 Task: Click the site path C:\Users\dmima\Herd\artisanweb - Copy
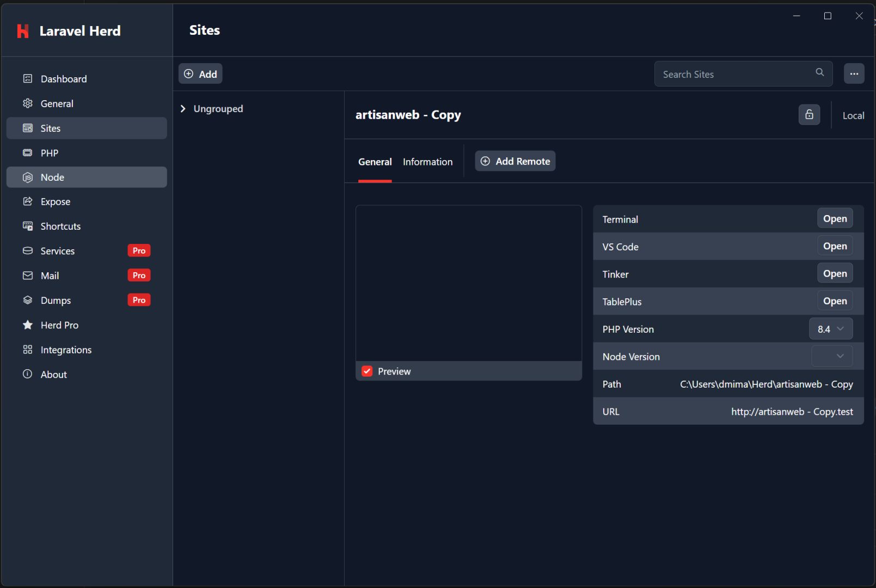pyautogui.click(x=767, y=384)
